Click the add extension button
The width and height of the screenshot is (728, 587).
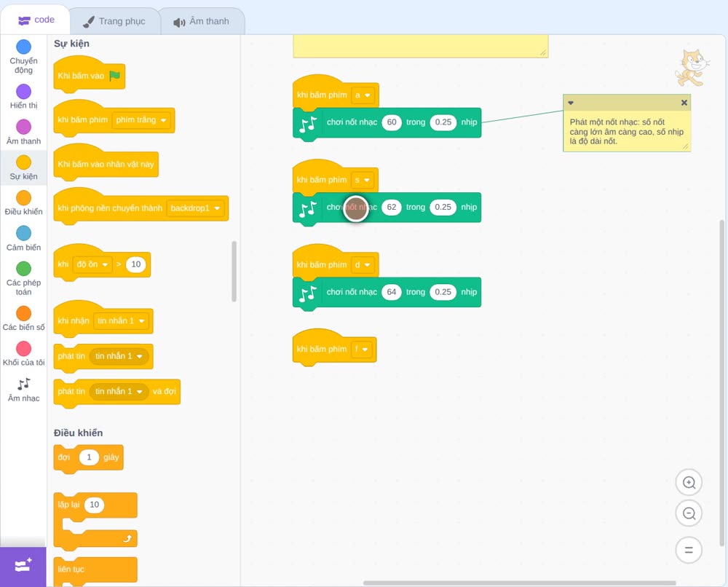click(x=23, y=566)
